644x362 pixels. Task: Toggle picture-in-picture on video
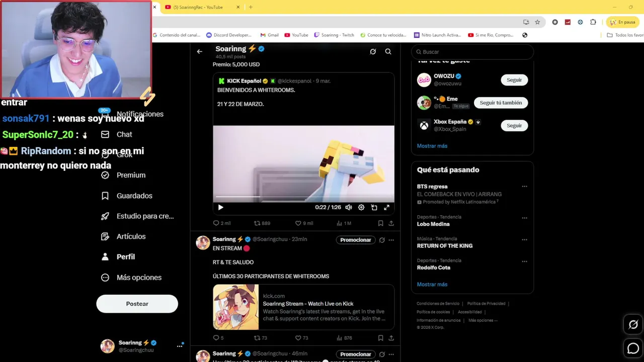tap(374, 207)
